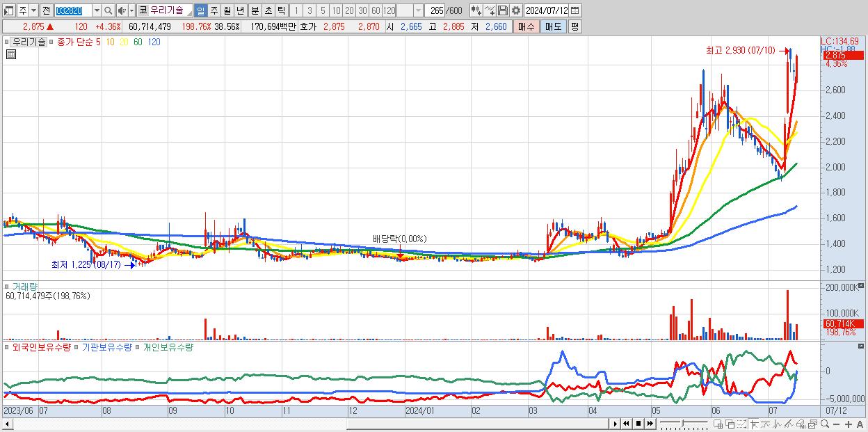Viewport: 868px width, 432px height.
Task: Click the orange 10 moving-average label
Action: (x=111, y=42)
